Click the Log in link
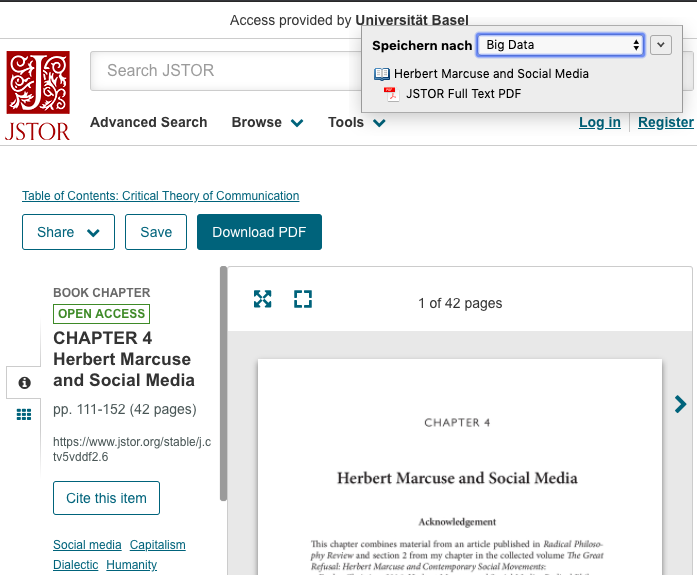697x575 pixels. coord(600,122)
